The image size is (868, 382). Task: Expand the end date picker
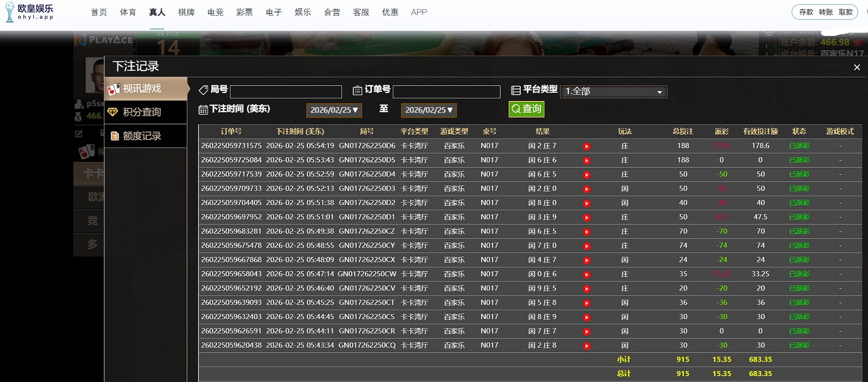(x=428, y=110)
